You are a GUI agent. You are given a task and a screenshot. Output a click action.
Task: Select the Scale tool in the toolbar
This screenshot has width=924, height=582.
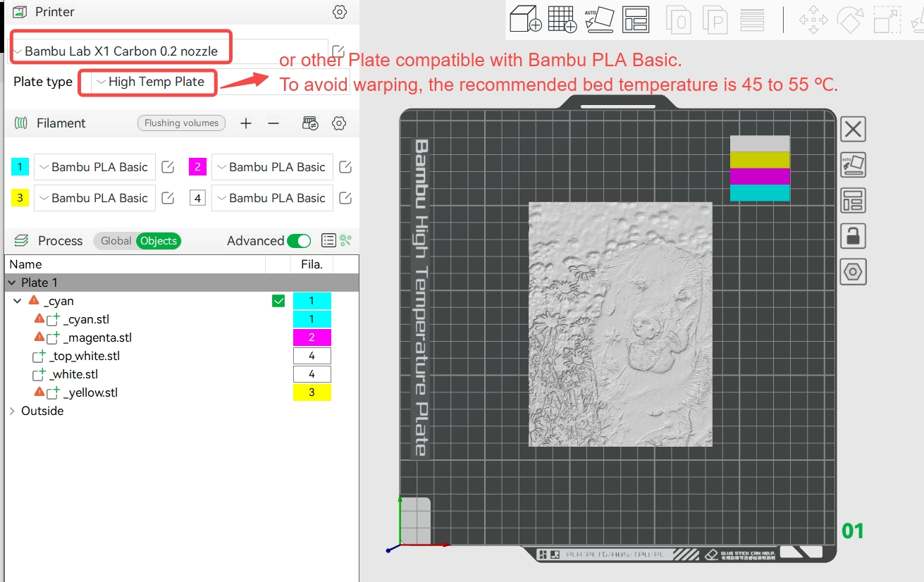[x=887, y=20]
